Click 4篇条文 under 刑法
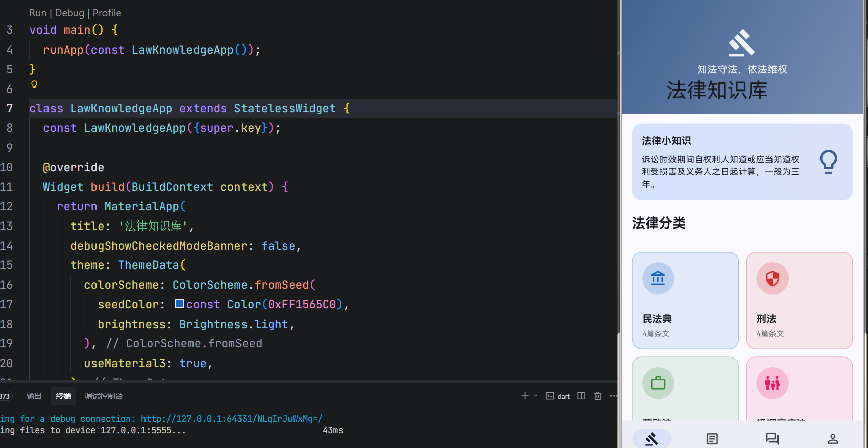Image resolution: width=868 pixels, height=448 pixels. point(770,334)
